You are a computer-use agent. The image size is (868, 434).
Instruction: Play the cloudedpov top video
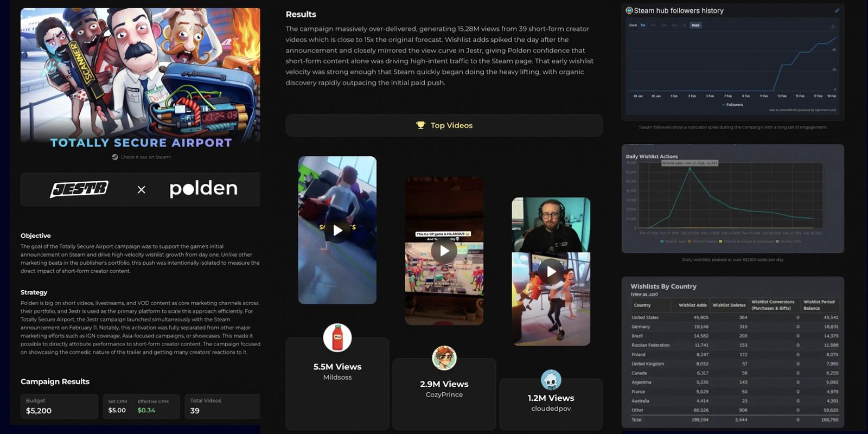tap(551, 271)
